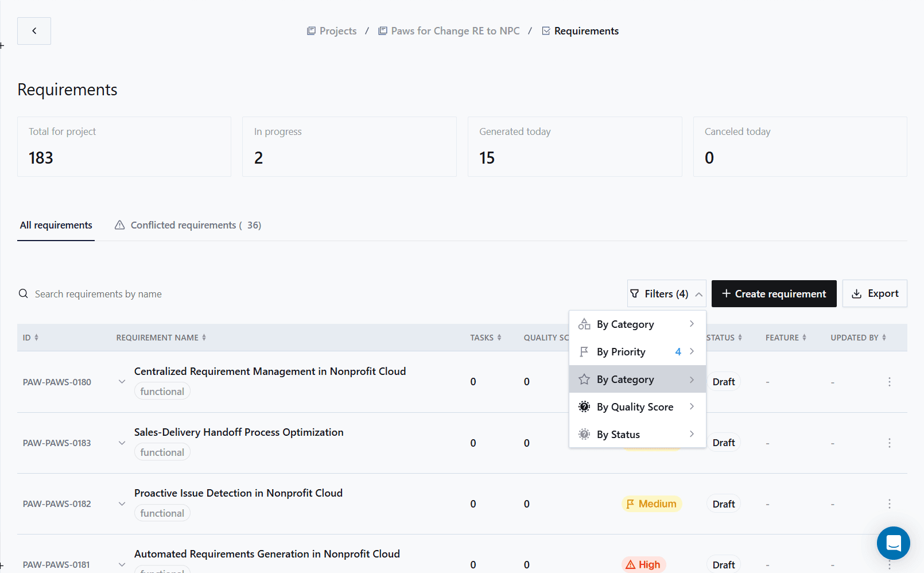Screen dimensions: 924x573
Task: Collapse the Filters dropdown via its chevron
Action: pos(699,293)
